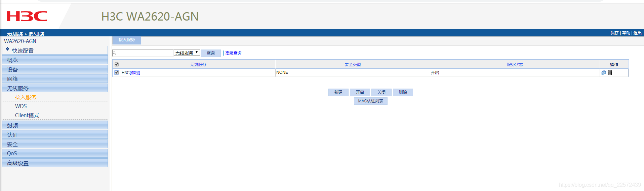644x191 pixels.
Task: Uncheck the H3C service row checkbox
Action: tap(117, 72)
